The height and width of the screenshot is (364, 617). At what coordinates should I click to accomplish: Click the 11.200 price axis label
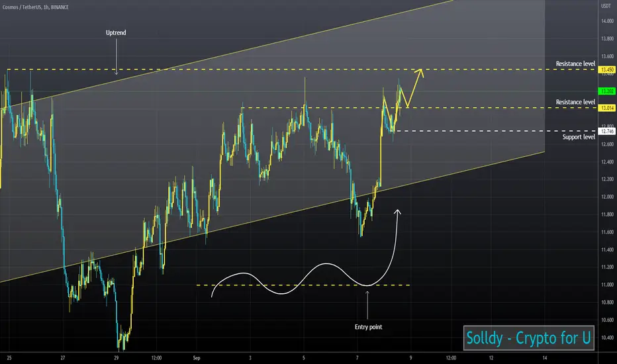tap(607, 267)
